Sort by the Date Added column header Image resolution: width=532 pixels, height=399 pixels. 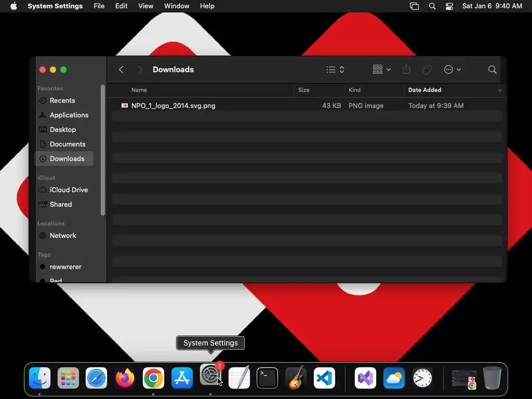(x=424, y=90)
